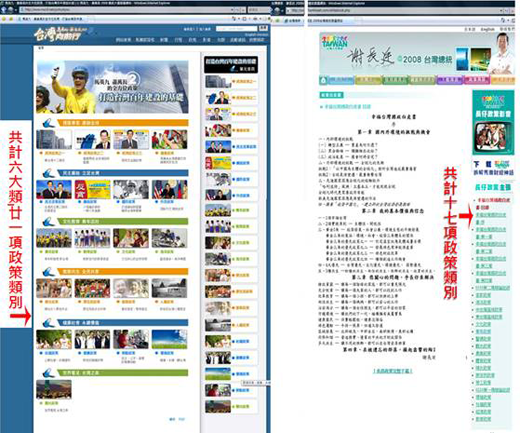
Task: Open the address bar dropdown in left browser window
Action: click(x=232, y=10)
